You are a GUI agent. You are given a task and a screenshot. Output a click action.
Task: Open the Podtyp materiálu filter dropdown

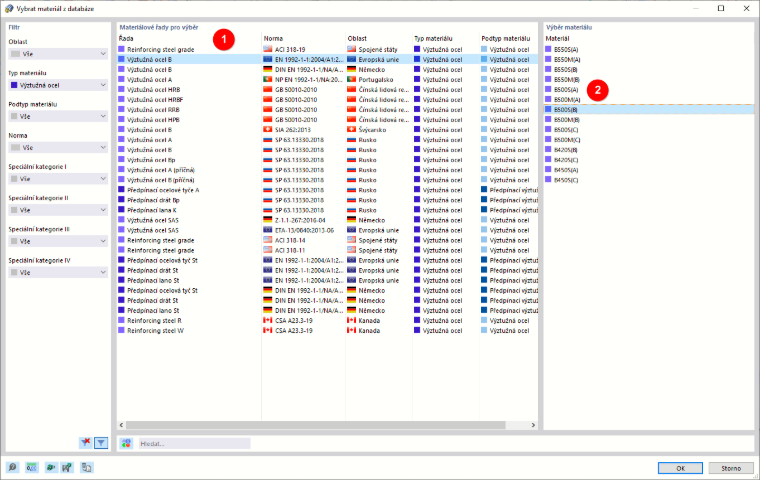(58, 116)
